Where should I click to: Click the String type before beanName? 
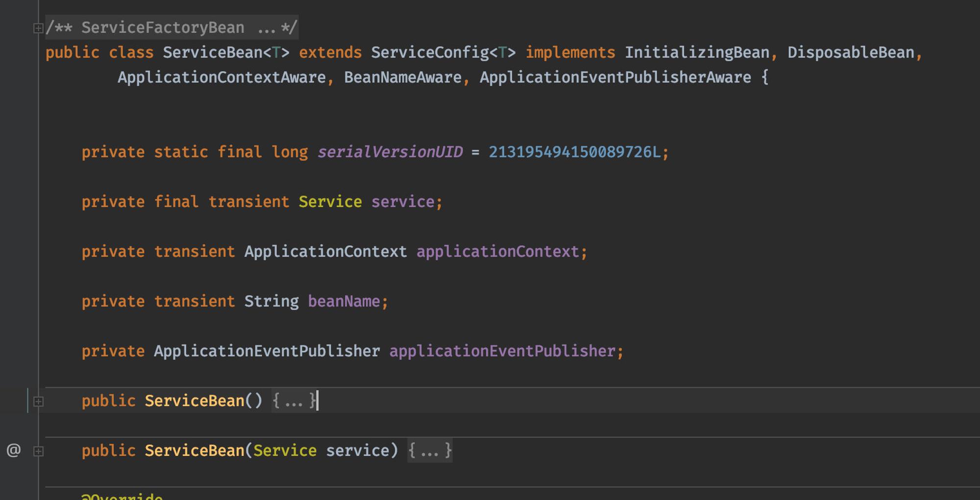click(x=271, y=301)
